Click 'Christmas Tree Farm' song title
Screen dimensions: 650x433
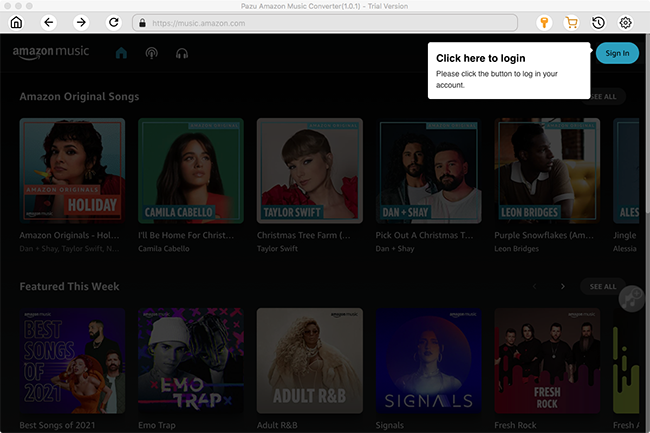pyautogui.click(x=303, y=235)
